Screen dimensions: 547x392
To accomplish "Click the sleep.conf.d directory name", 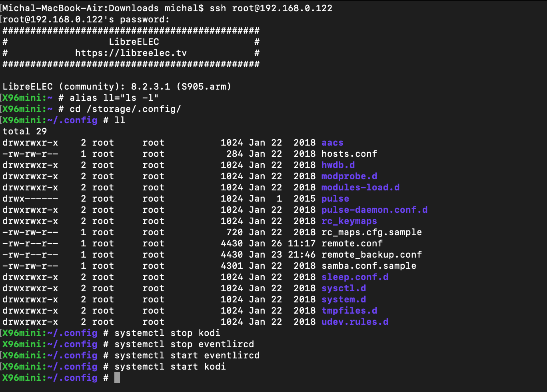I will [x=355, y=277].
